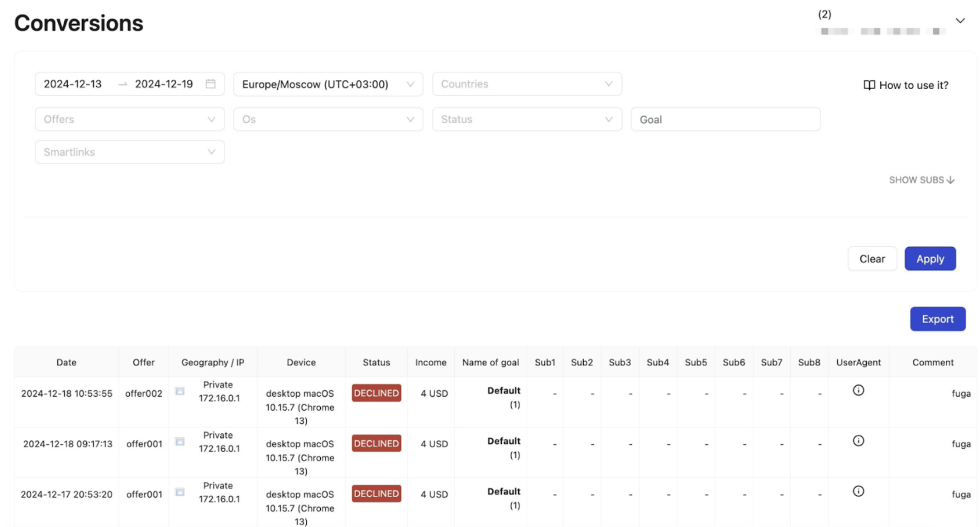The height and width of the screenshot is (527, 980).
Task: Open the Offers filter dropdown
Action: [x=129, y=119]
